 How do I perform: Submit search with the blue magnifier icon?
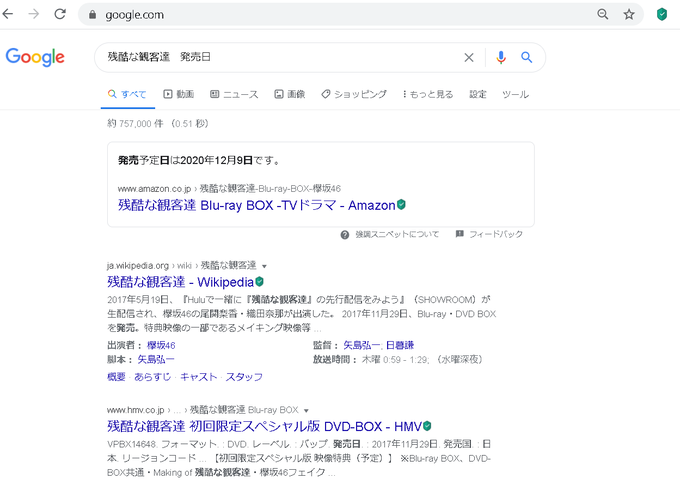pyautogui.click(x=526, y=57)
